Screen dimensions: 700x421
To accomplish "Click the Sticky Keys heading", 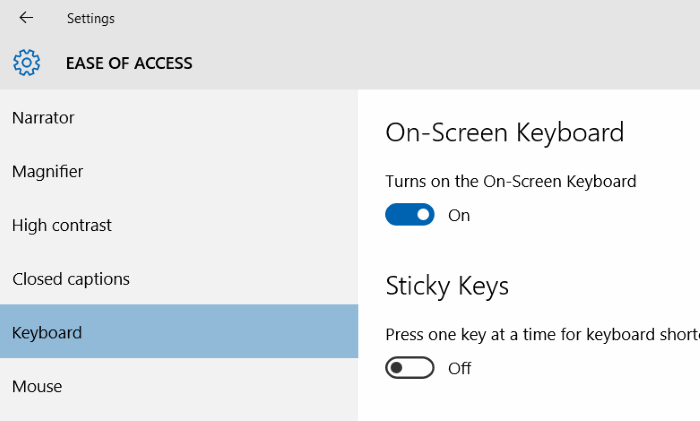I will pyautogui.click(x=447, y=286).
